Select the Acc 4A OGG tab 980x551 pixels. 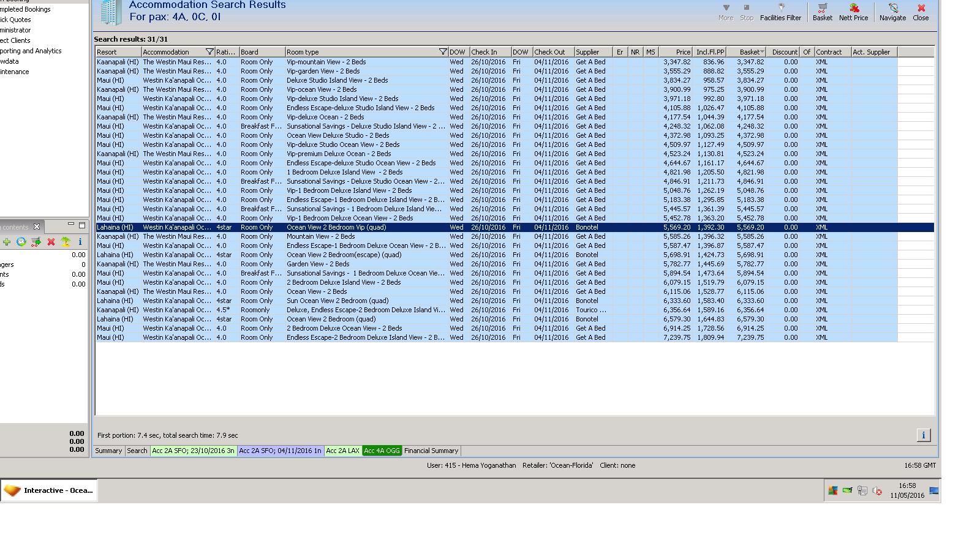[x=382, y=451]
